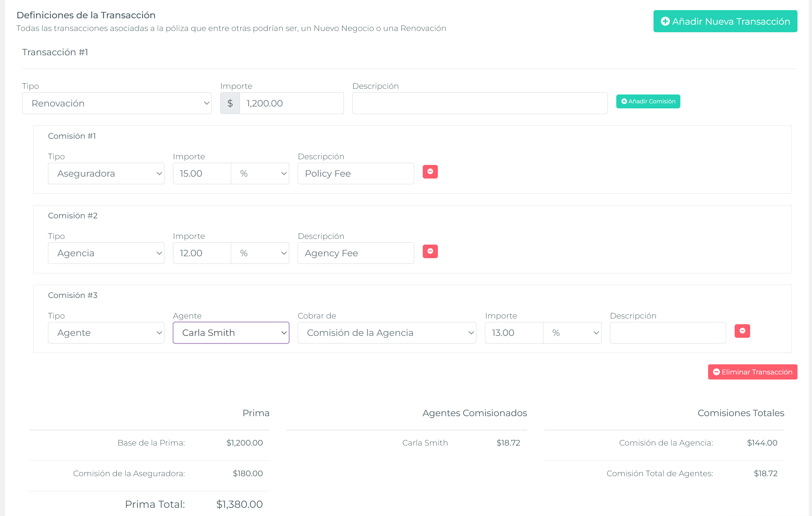Image resolution: width=812 pixels, height=516 pixels.
Task: Open the Cobrar de dropdown
Action: click(387, 333)
